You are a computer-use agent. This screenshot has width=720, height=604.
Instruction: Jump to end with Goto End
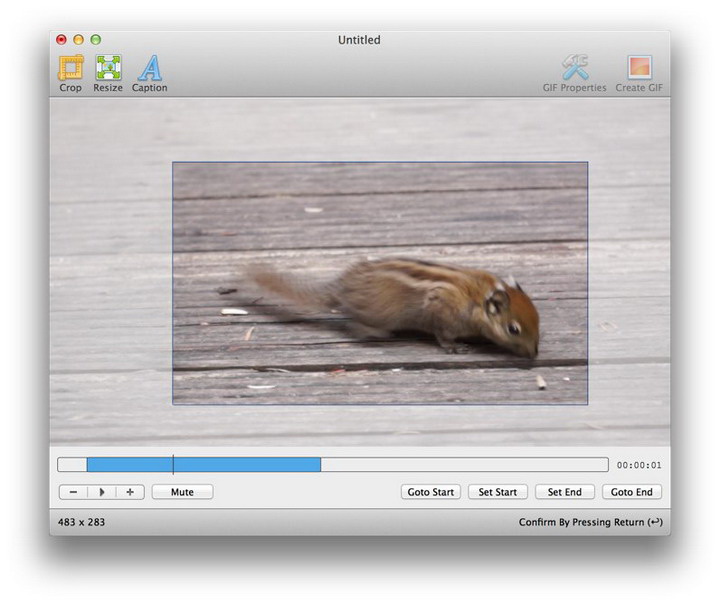(631, 492)
